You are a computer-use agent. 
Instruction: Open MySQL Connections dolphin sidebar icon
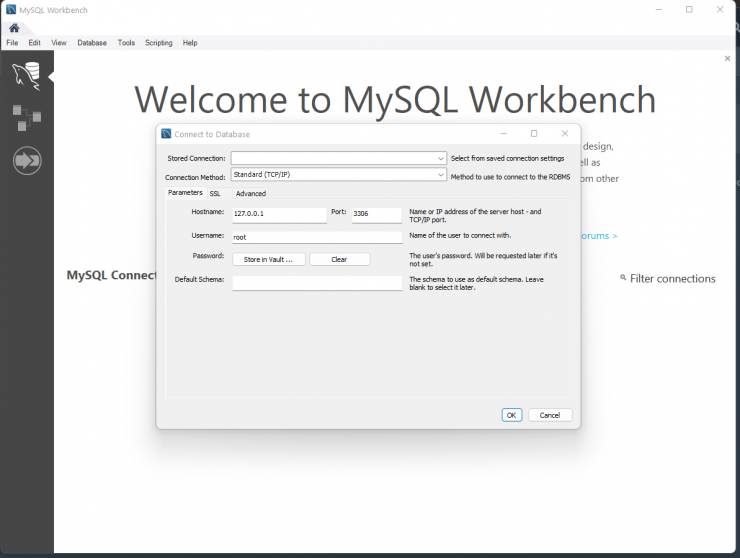tap(26, 76)
